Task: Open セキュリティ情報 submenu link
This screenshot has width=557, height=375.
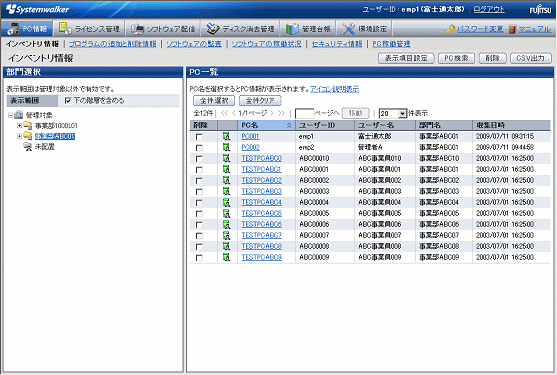Action: click(337, 44)
